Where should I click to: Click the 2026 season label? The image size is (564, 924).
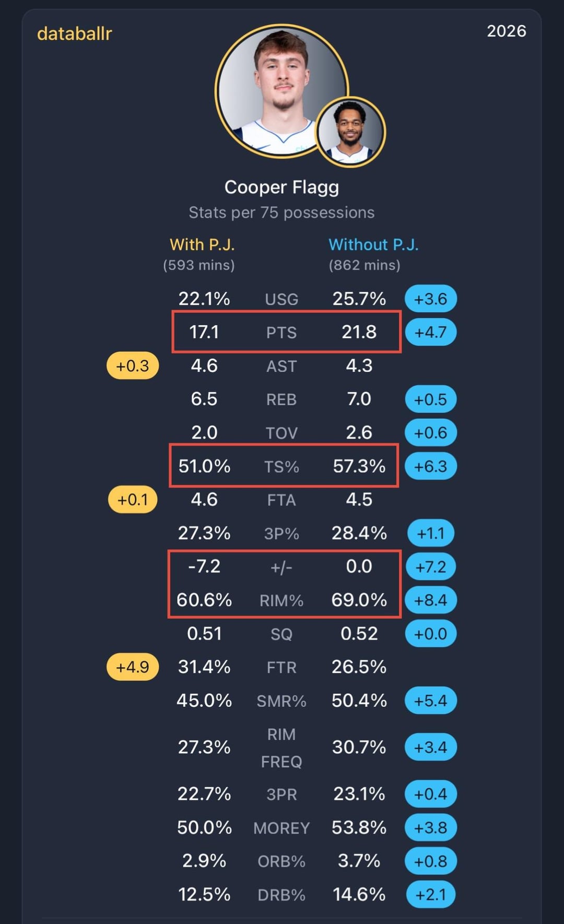coord(506,31)
